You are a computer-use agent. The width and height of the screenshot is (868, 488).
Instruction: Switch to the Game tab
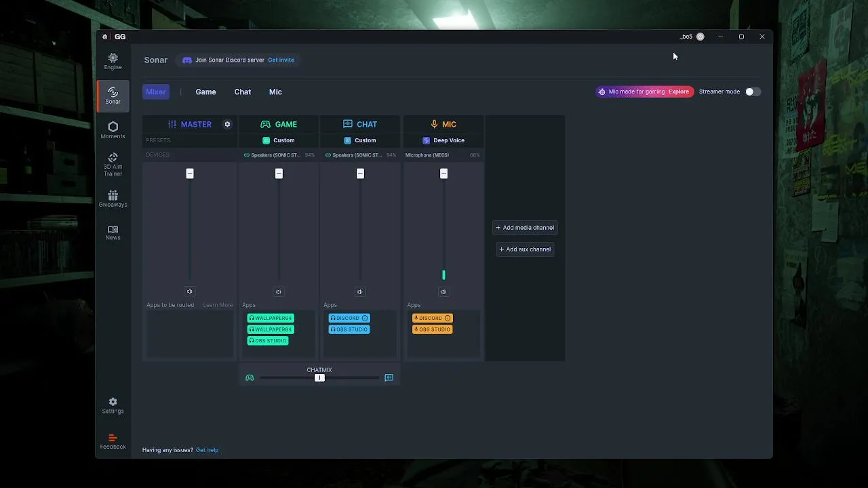pyautogui.click(x=205, y=91)
